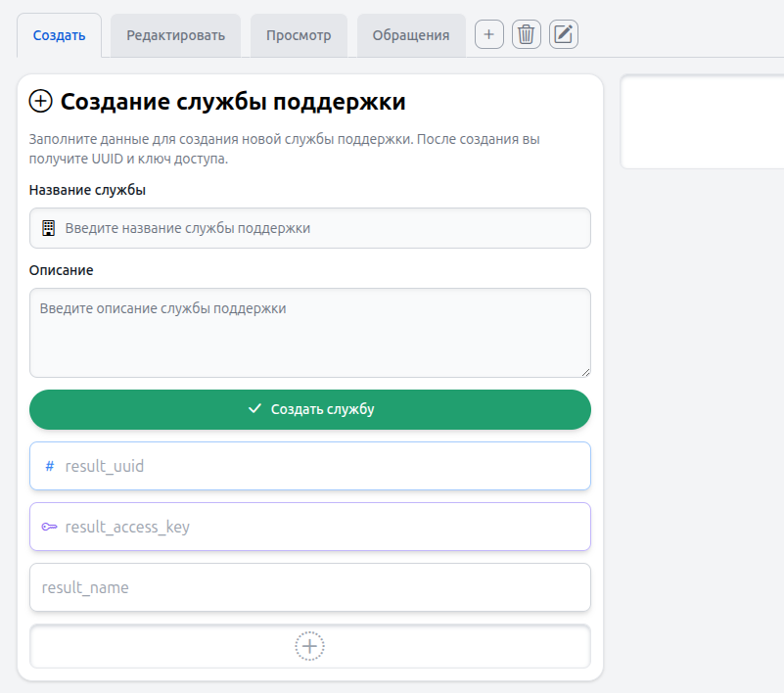Switch to the Создать tab
This screenshot has width=784, height=693.
click(x=59, y=35)
